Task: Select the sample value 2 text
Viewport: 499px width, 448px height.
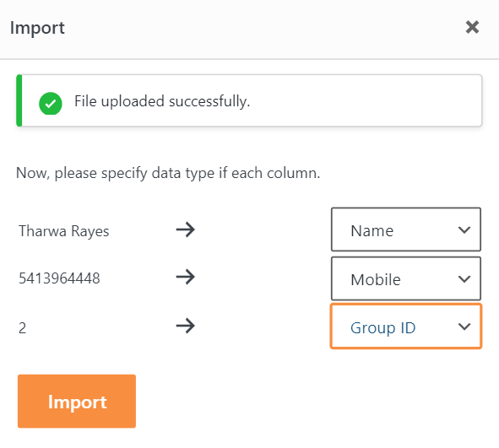Action: [x=22, y=328]
